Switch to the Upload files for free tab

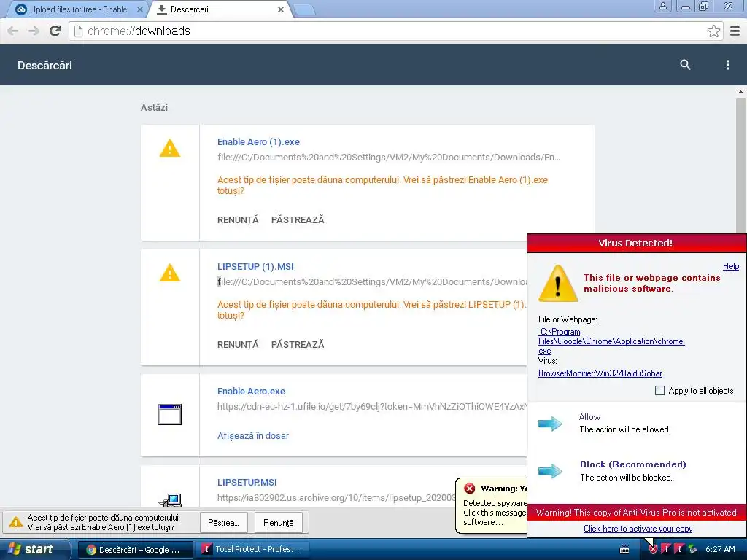tap(77, 9)
